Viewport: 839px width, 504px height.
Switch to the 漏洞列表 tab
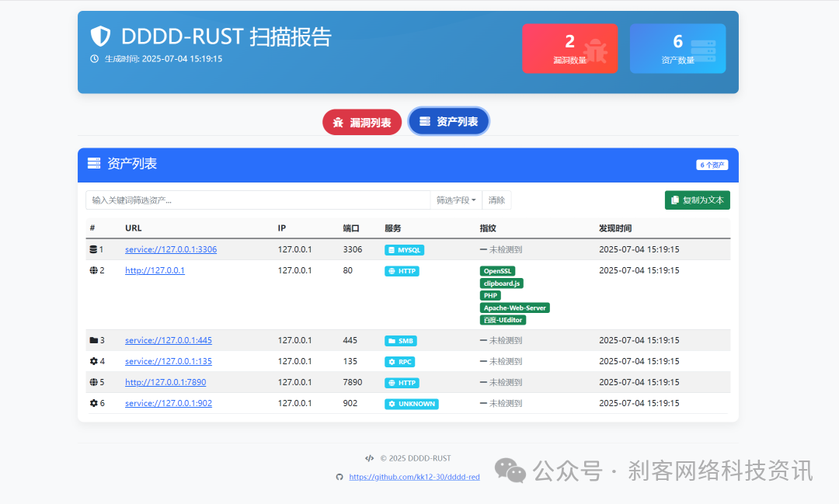pyautogui.click(x=362, y=121)
